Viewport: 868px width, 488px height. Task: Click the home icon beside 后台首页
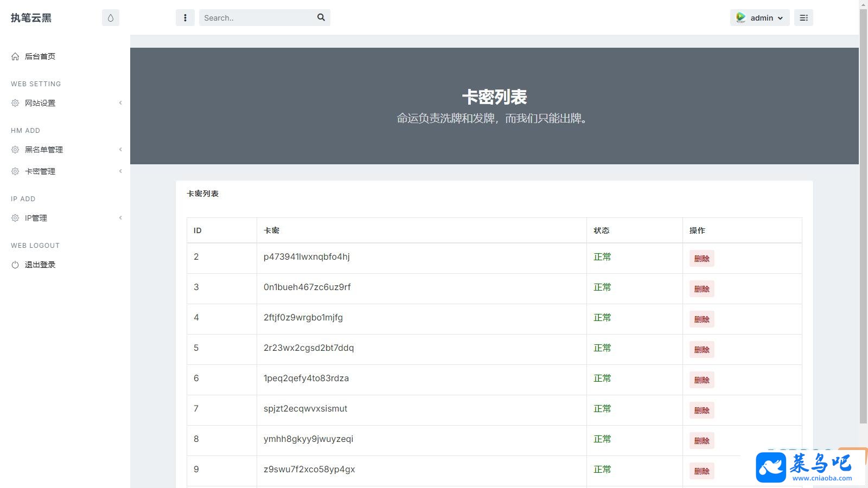click(x=15, y=56)
